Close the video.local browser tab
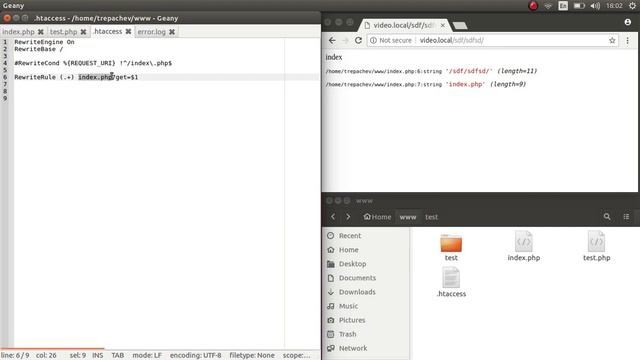 (442, 25)
